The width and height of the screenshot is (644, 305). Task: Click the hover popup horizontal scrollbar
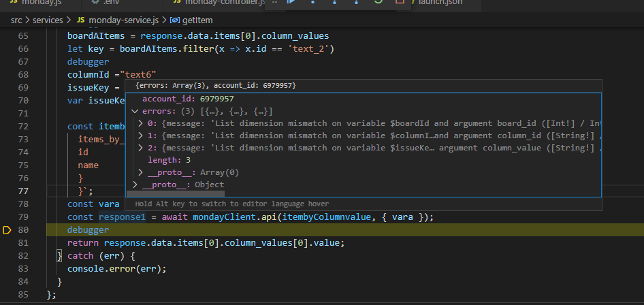click(176, 193)
